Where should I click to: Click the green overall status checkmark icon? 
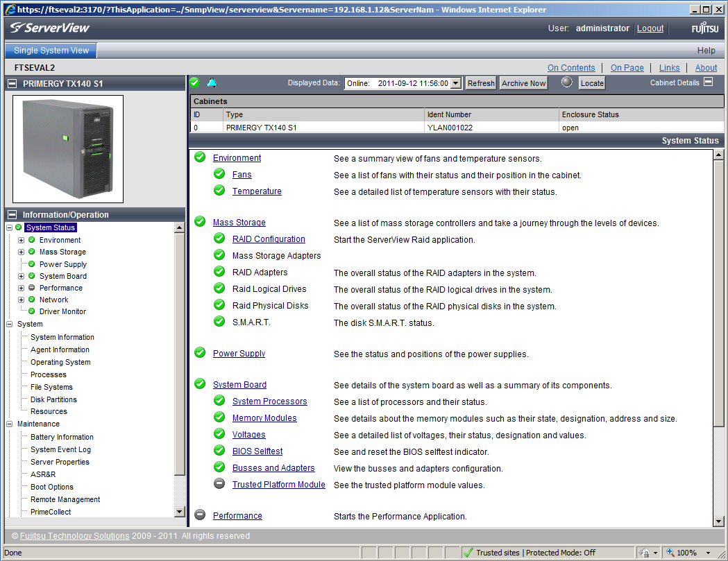(194, 83)
